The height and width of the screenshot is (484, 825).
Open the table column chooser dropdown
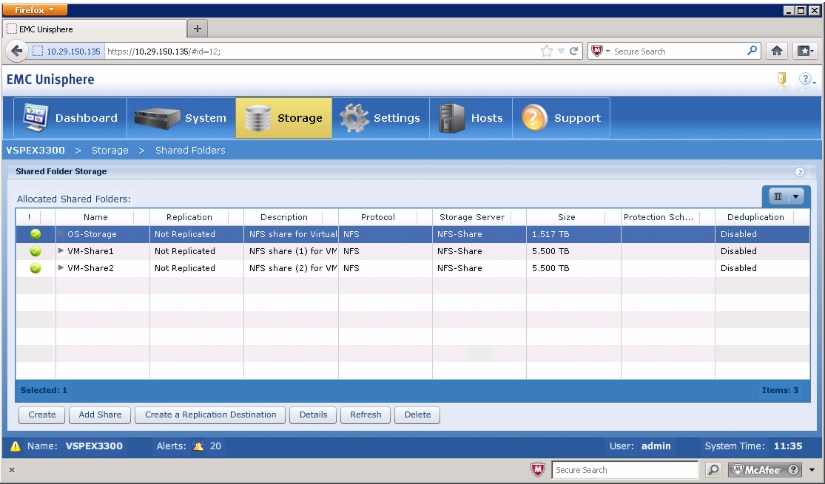pyautogui.click(x=786, y=197)
